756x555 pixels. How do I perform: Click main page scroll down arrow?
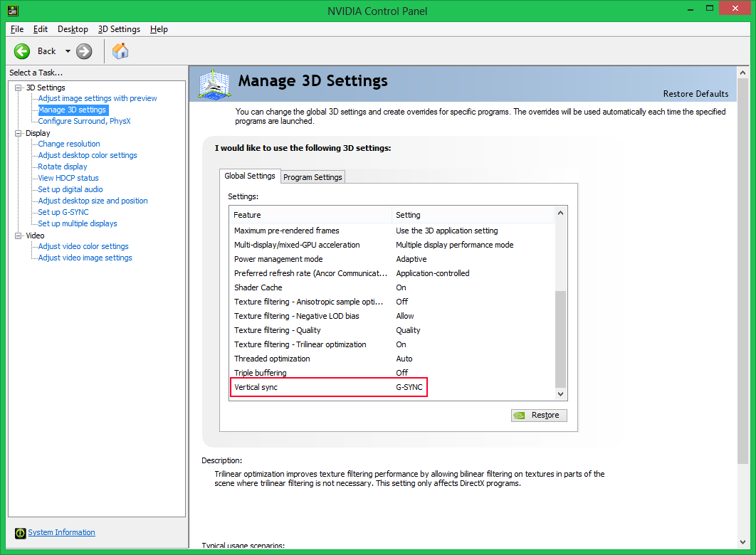742,542
